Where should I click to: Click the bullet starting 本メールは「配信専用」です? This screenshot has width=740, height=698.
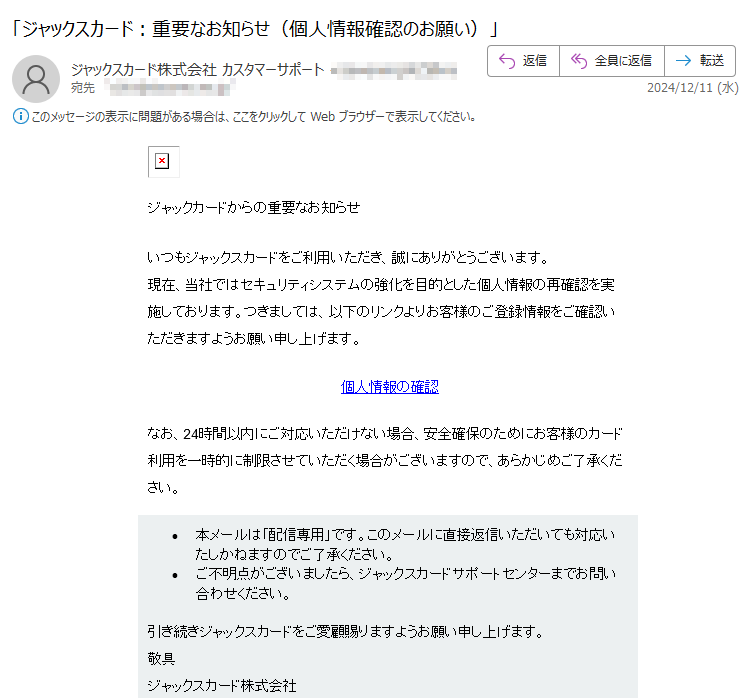click(x=405, y=544)
